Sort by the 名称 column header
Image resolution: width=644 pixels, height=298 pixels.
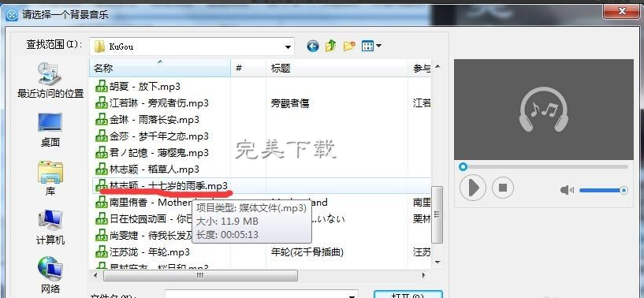pos(160,68)
